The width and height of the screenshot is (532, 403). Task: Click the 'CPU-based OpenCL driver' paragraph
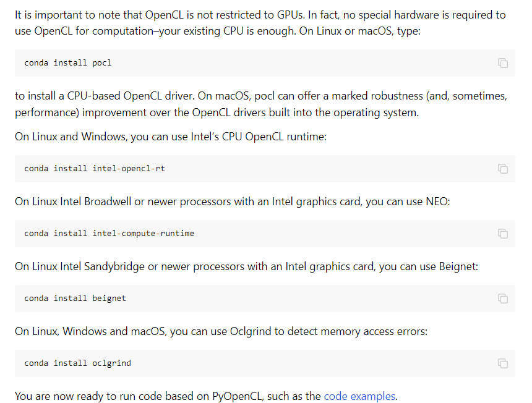pos(261,104)
